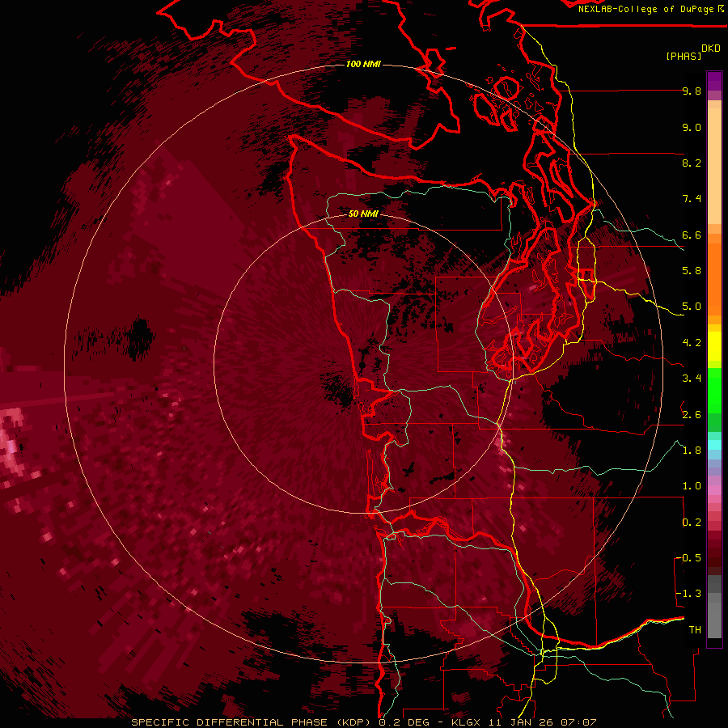Image resolution: width=728 pixels, height=728 pixels.
Task: Click the [PHAS] legend label
Action: coord(684,56)
